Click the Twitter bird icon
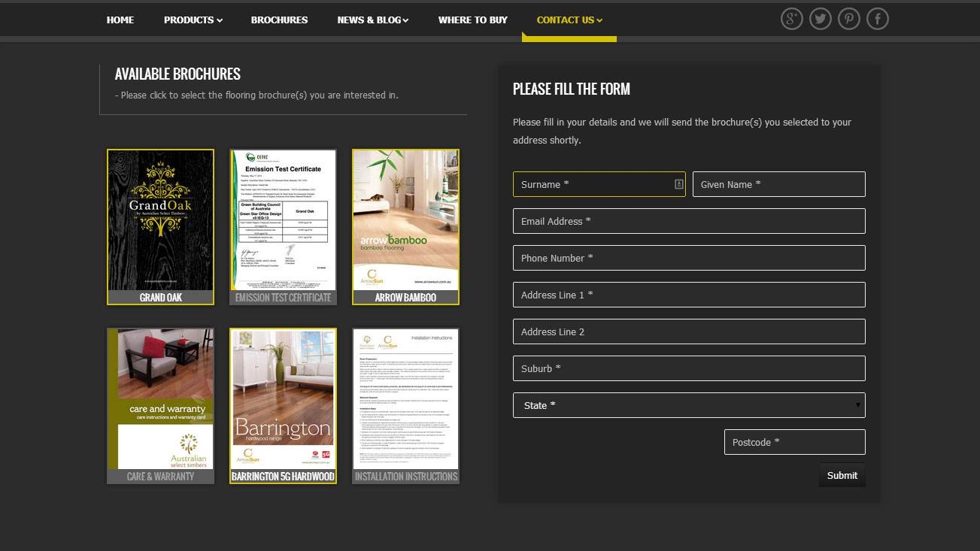This screenshot has height=551, width=980. (x=820, y=19)
